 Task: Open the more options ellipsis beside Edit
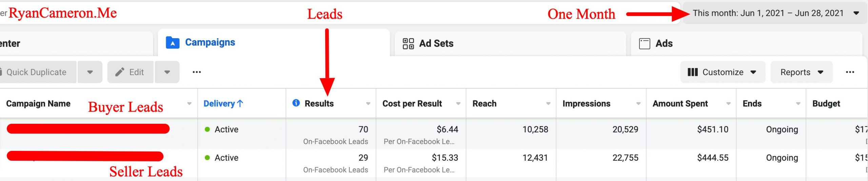click(197, 72)
